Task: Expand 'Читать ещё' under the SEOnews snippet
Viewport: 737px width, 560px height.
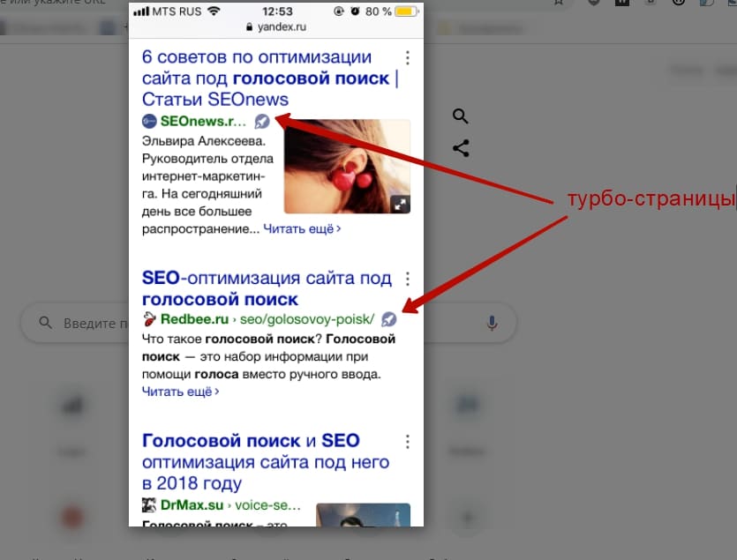Action: (302, 228)
